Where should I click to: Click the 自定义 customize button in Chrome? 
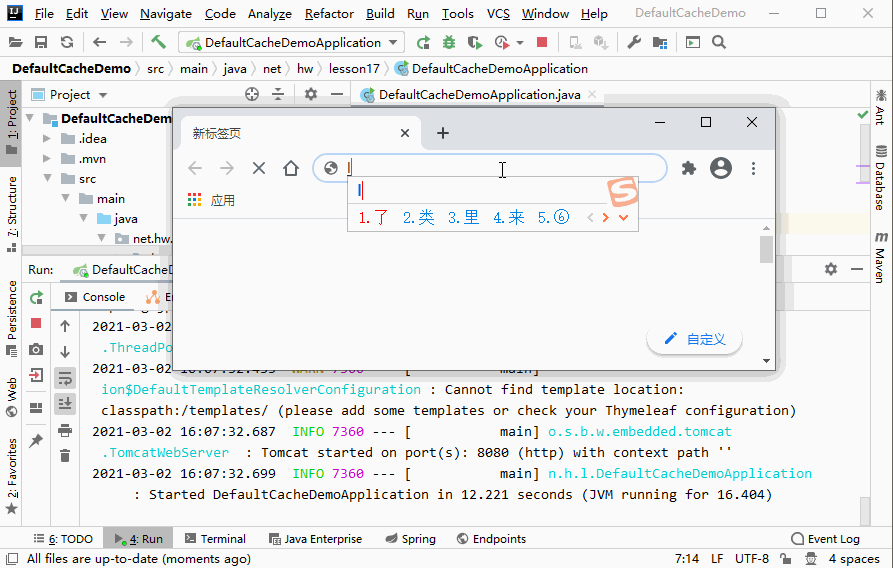point(695,339)
